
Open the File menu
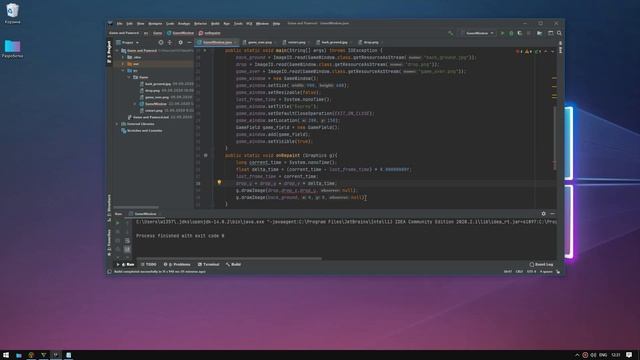tap(119, 24)
